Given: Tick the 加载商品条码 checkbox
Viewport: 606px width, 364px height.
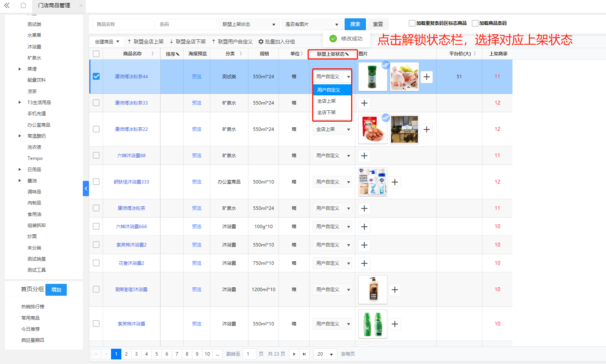Looking at the screenshot, I should point(475,23).
